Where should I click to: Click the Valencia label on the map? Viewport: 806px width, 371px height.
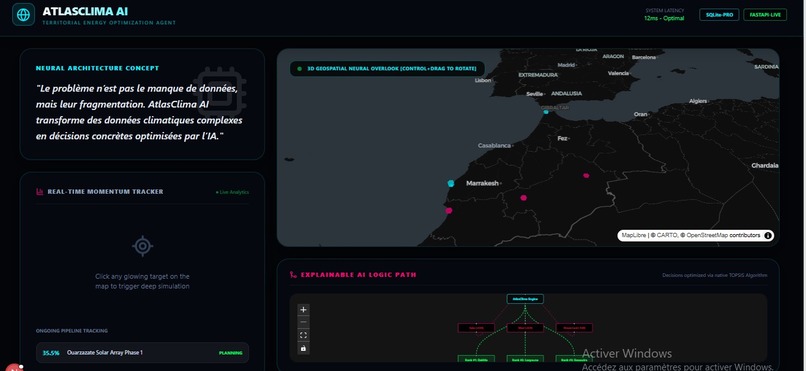point(618,73)
